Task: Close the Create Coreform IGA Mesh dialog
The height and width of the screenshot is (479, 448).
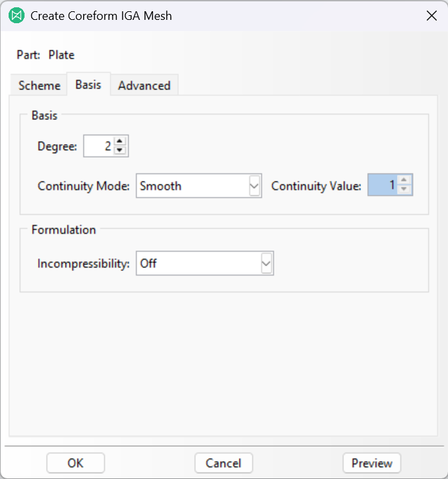Action: pos(431,16)
